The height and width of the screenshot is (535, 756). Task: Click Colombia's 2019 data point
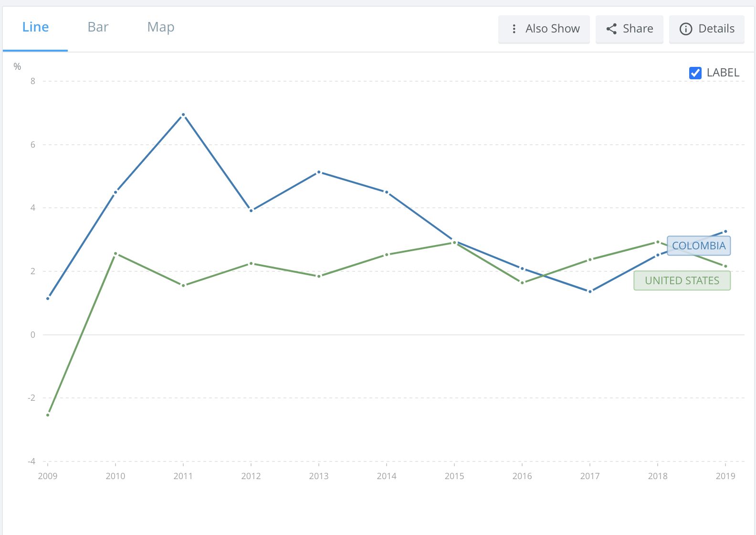click(x=726, y=231)
